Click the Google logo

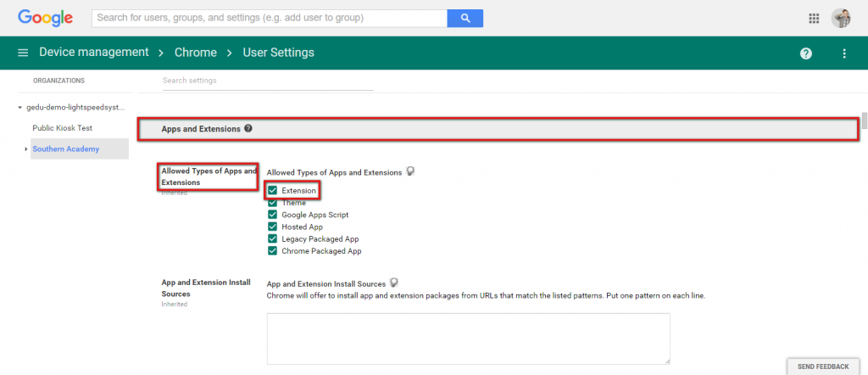46,18
